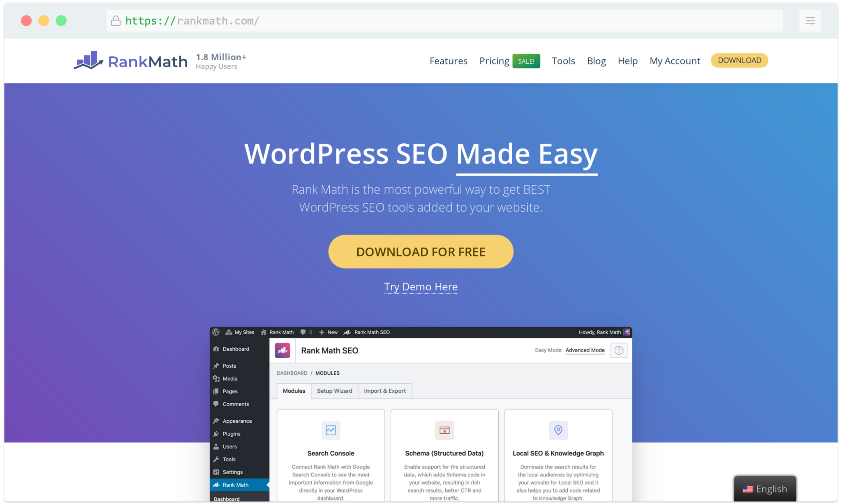Select the Import & Export tab
842x504 pixels.
(x=385, y=391)
